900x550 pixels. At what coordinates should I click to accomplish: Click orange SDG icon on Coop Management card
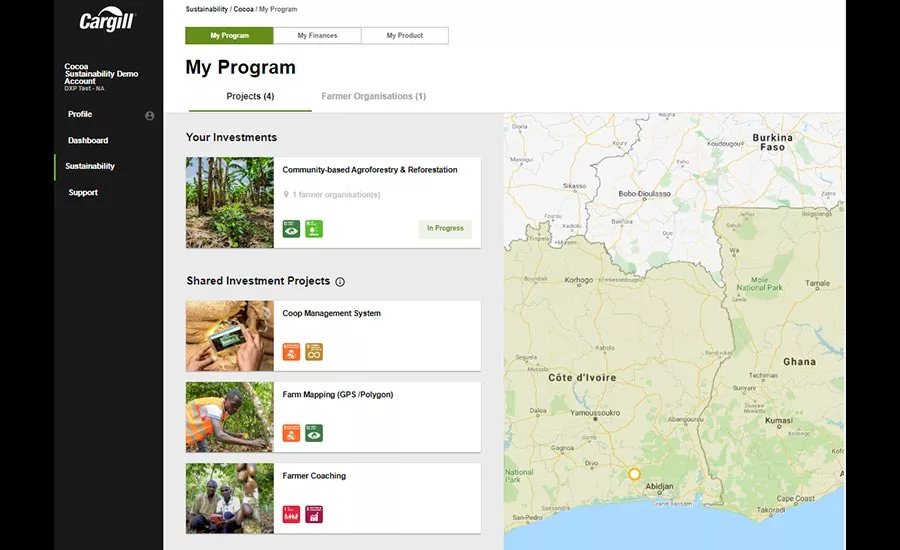291,351
